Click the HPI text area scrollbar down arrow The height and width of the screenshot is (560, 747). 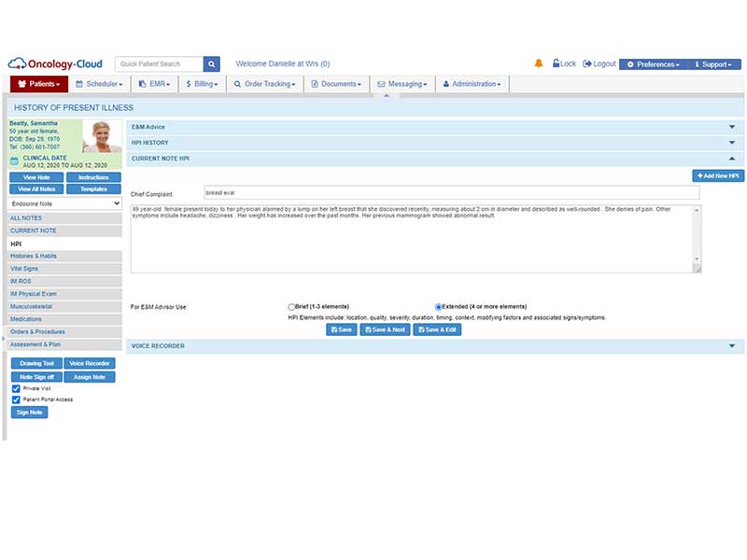coord(697,259)
